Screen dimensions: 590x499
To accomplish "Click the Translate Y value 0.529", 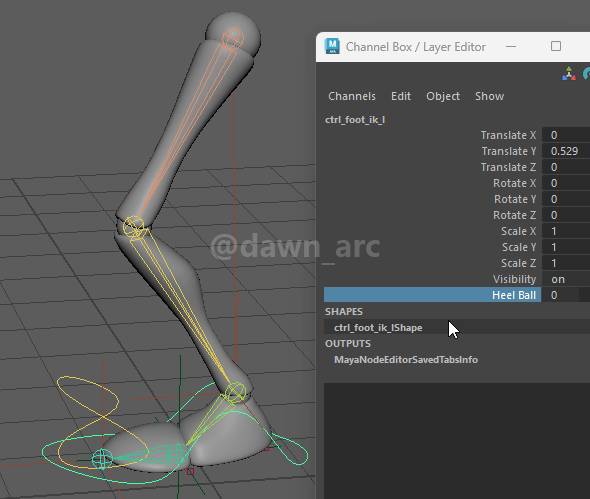I will (566, 151).
